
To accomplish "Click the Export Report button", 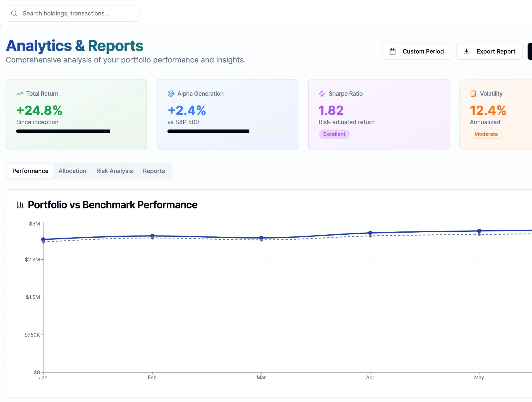I will pyautogui.click(x=489, y=51).
